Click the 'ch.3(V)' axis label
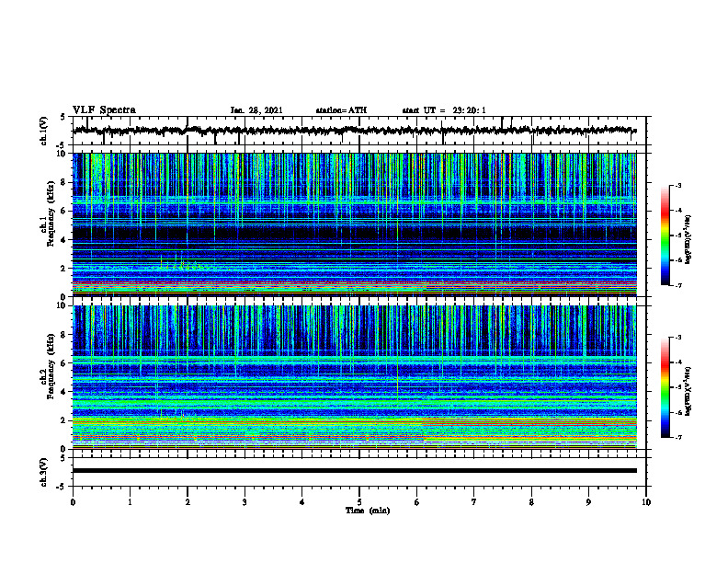Image resolution: width=728 pixels, height=563 pixels. click(x=43, y=472)
